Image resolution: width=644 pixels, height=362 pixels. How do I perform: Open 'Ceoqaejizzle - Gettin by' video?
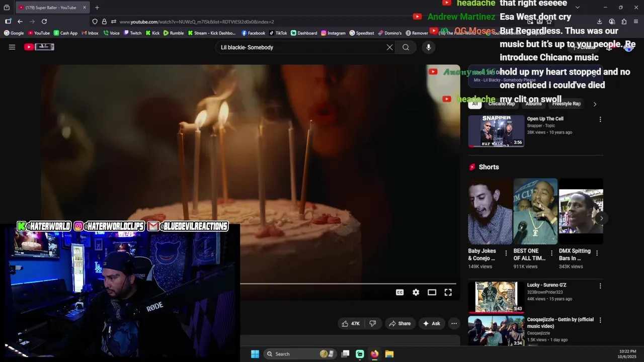tap(496, 331)
